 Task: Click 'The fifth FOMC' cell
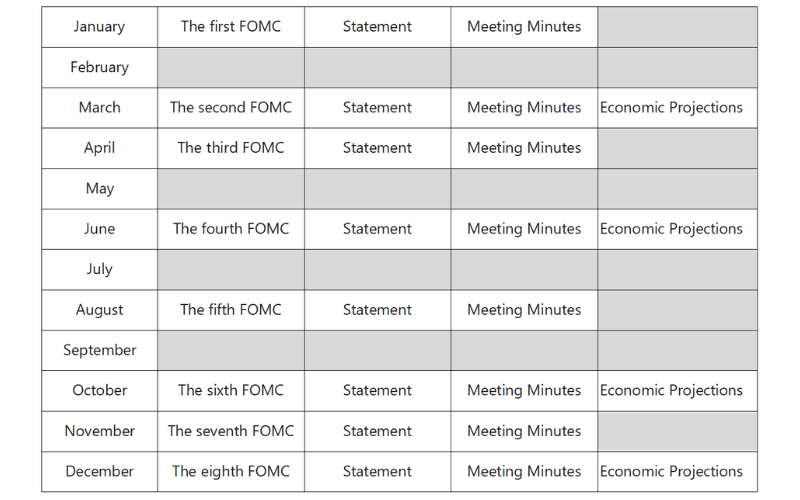[231, 310]
